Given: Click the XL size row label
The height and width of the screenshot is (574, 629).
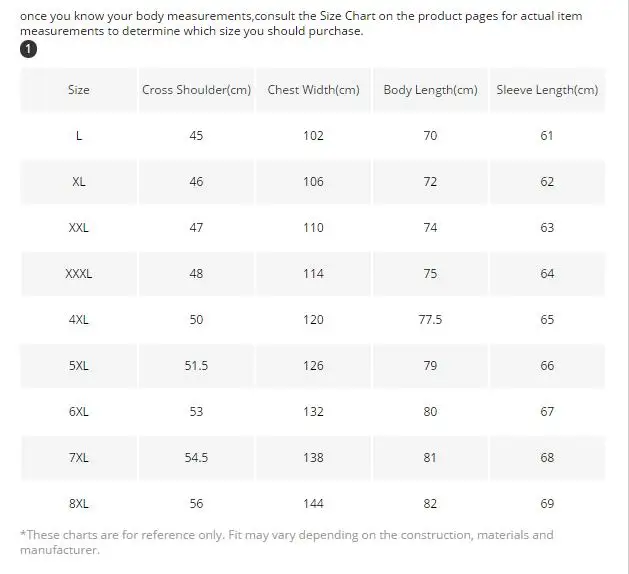Looking at the screenshot, I should click(x=79, y=182).
